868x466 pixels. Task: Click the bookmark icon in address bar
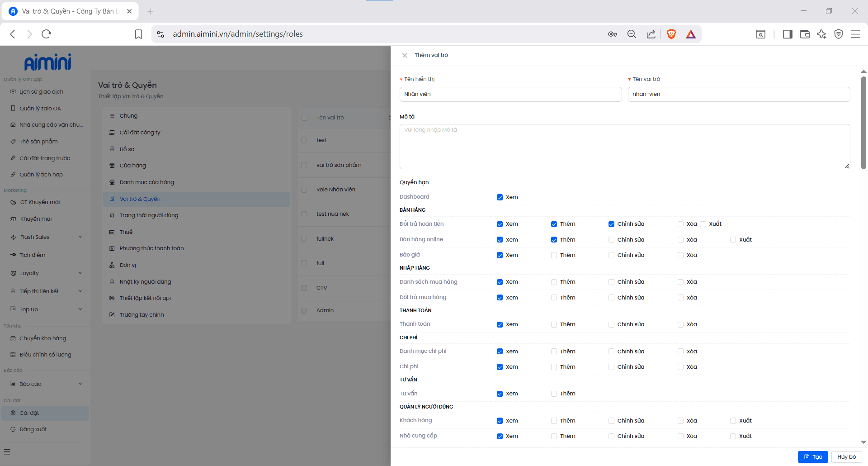(x=139, y=34)
